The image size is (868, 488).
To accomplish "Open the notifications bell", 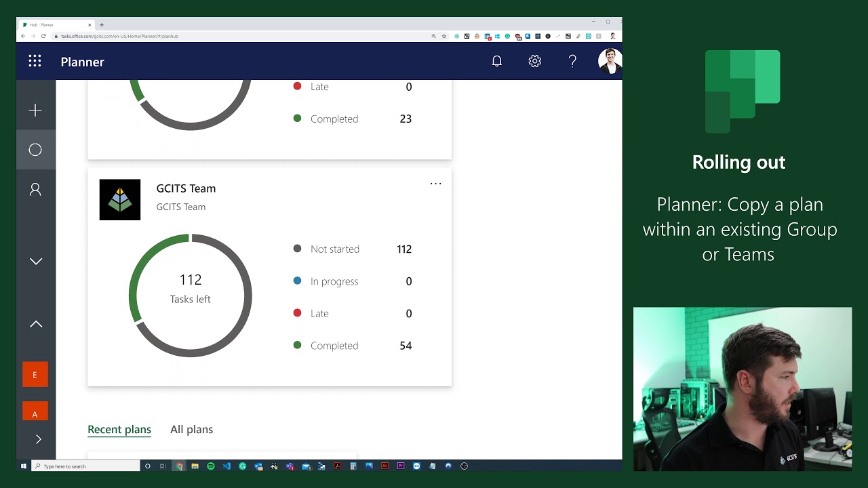I will click(497, 62).
